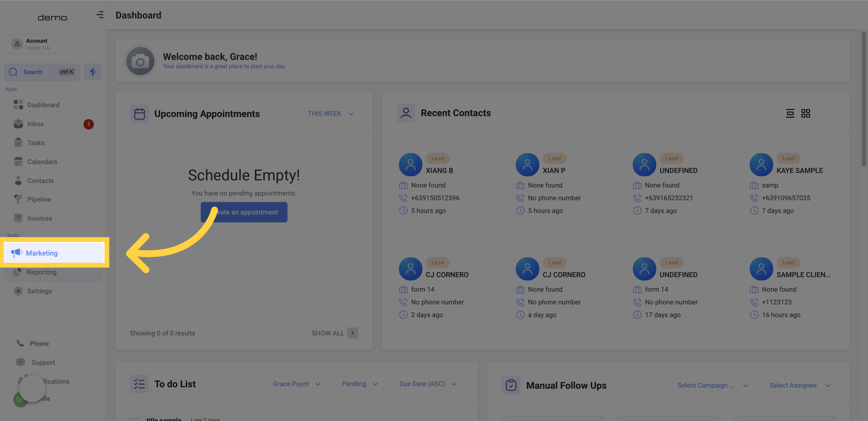
Task: Collapse the sidebar with the menu icon
Action: tap(100, 15)
